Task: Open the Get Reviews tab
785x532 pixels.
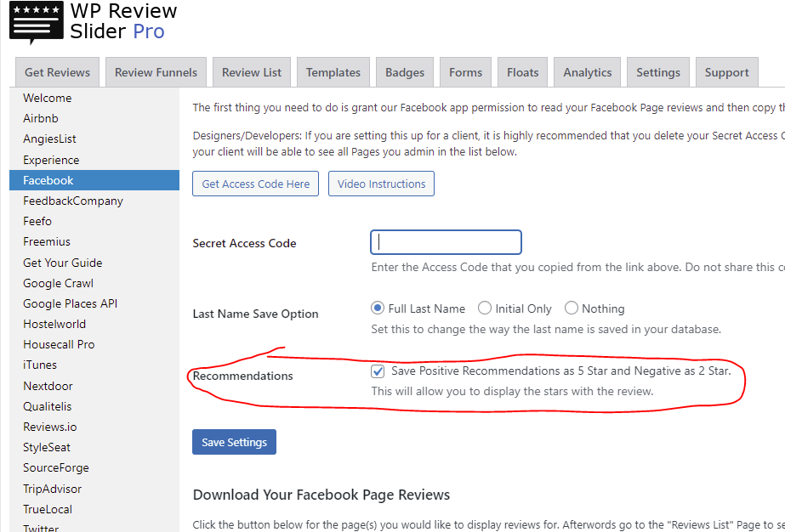Action: [58, 72]
